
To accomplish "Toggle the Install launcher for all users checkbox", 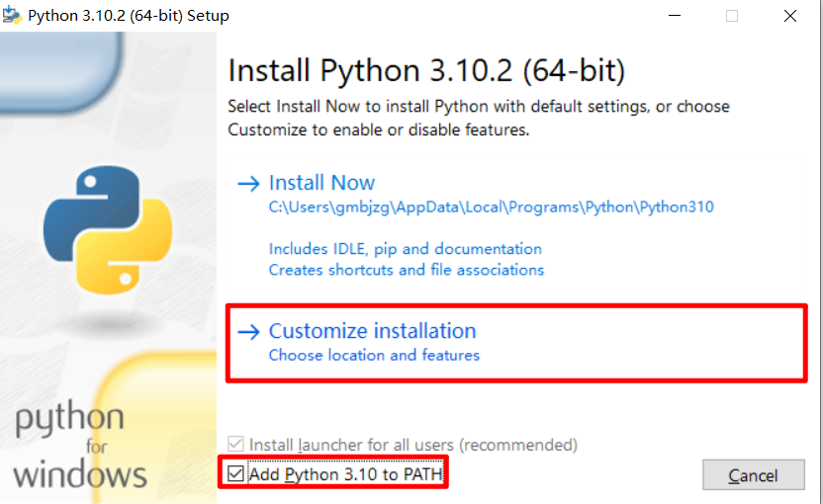I will (235, 445).
